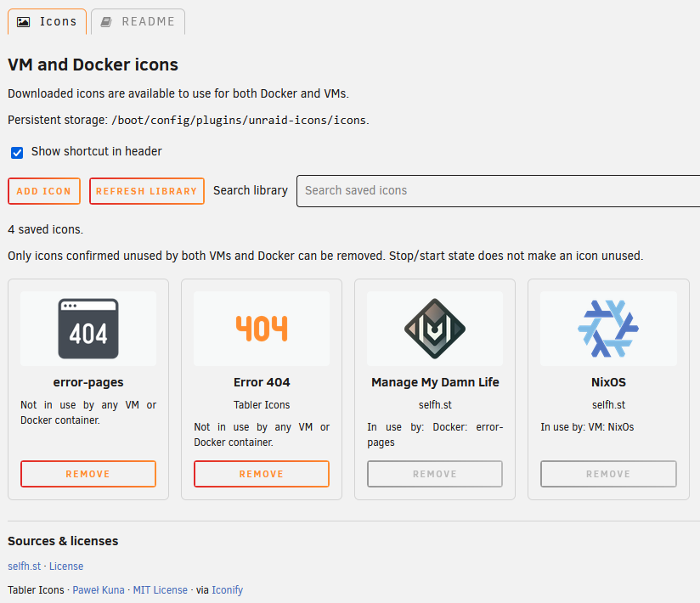Click the REFRESH LIBRARY button
The width and height of the screenshot is (700, 603).
(146, 191)
